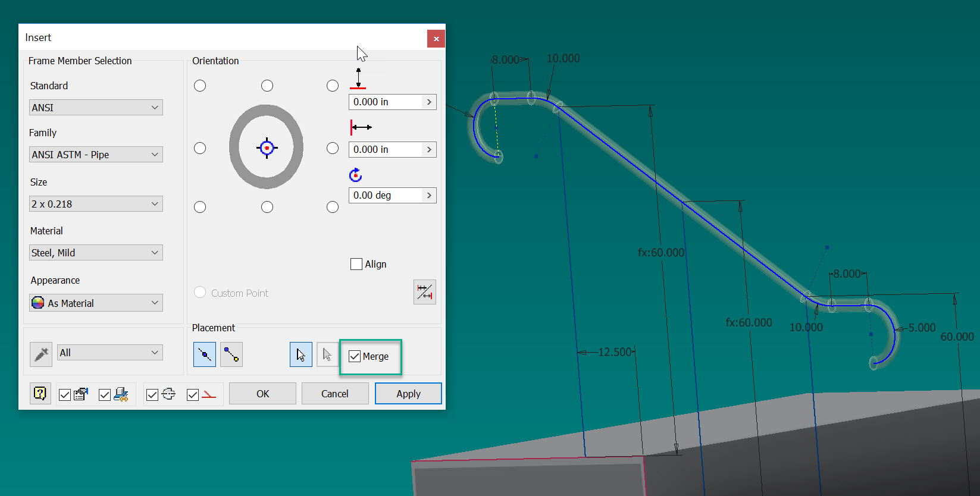Click the center orientation point in pipe preview
The image size is (980, 496).
(x=267, y=147)
